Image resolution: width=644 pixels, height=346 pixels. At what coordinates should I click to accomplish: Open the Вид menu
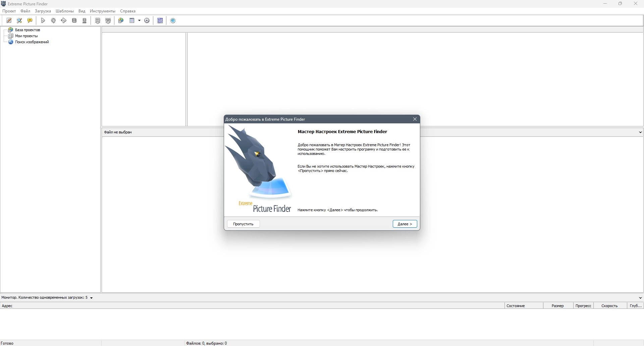coord(82,11)
